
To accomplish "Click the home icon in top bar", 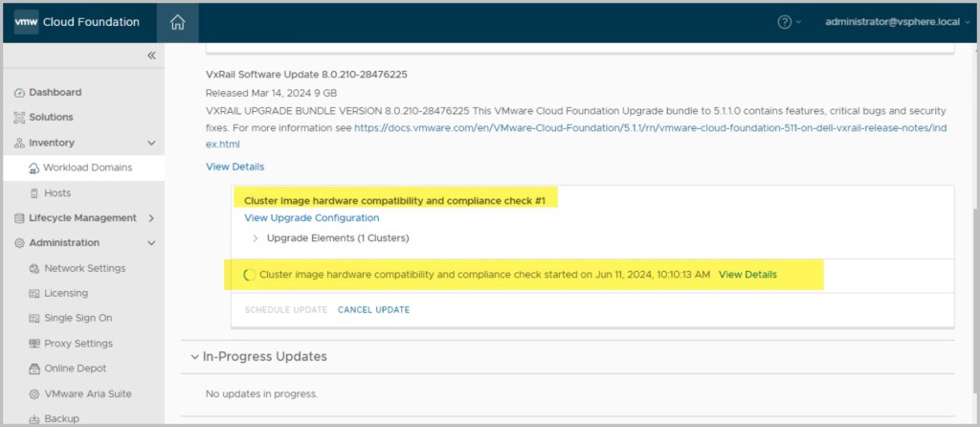I will [177, 22].
